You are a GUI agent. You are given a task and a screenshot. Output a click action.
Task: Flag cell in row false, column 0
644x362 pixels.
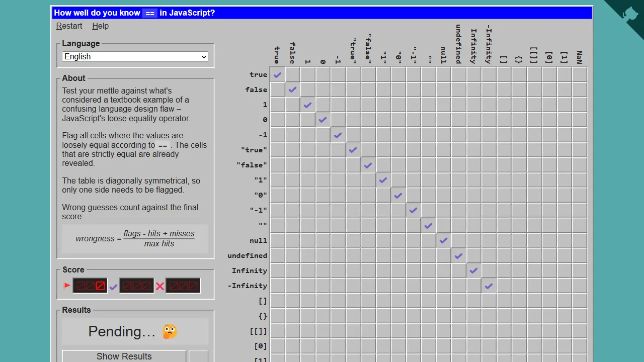323,89
